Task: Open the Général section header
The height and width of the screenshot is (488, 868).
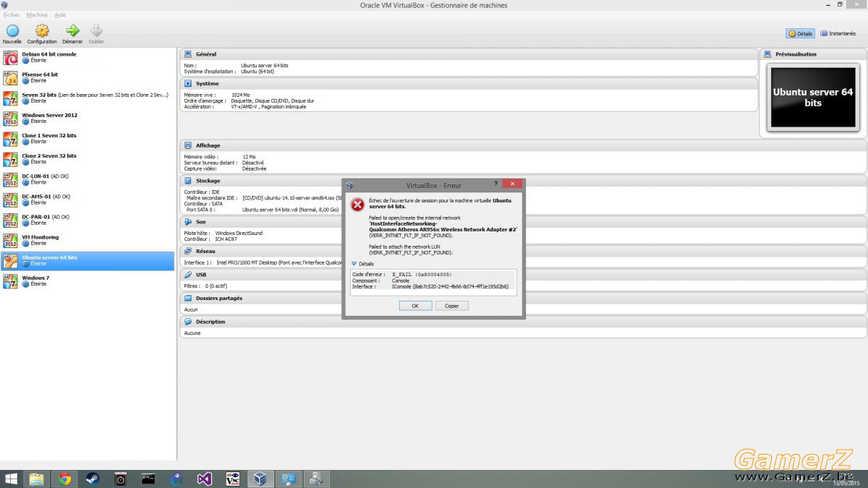Action: [x=469, y=54]
